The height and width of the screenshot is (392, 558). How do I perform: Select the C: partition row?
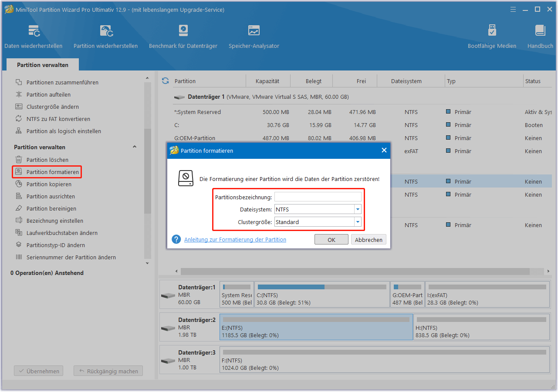[x=362, y=125]
